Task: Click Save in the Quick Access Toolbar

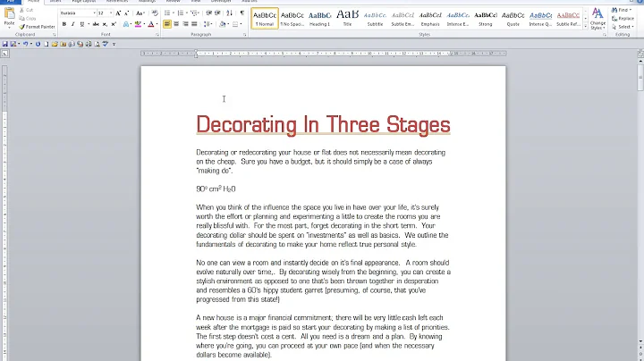Action: pos(5,44)
